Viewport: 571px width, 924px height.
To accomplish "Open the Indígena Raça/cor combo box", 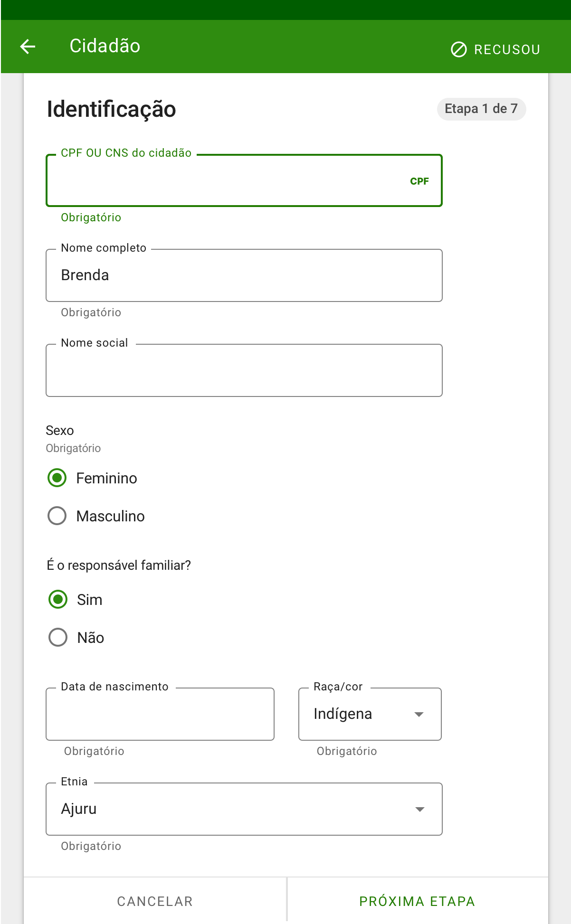I will [x=370, y=714].
